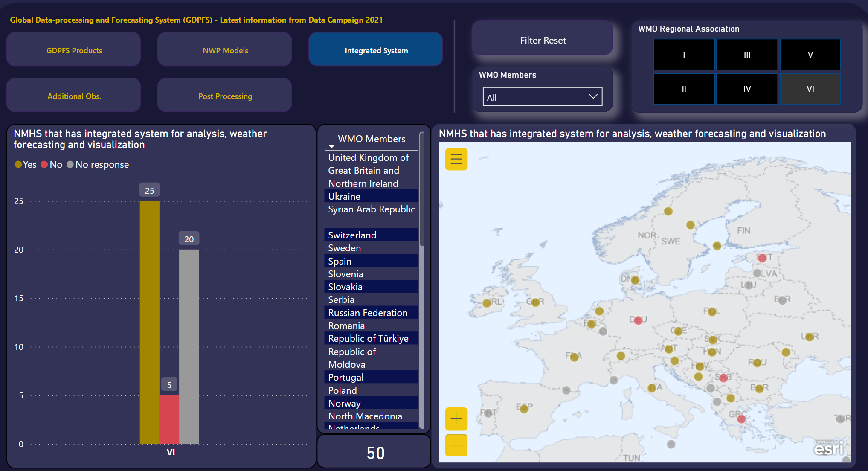Screen dimensions: 868x471
Task: Click WMO Members column sort arrow
Action: (331, 146)
